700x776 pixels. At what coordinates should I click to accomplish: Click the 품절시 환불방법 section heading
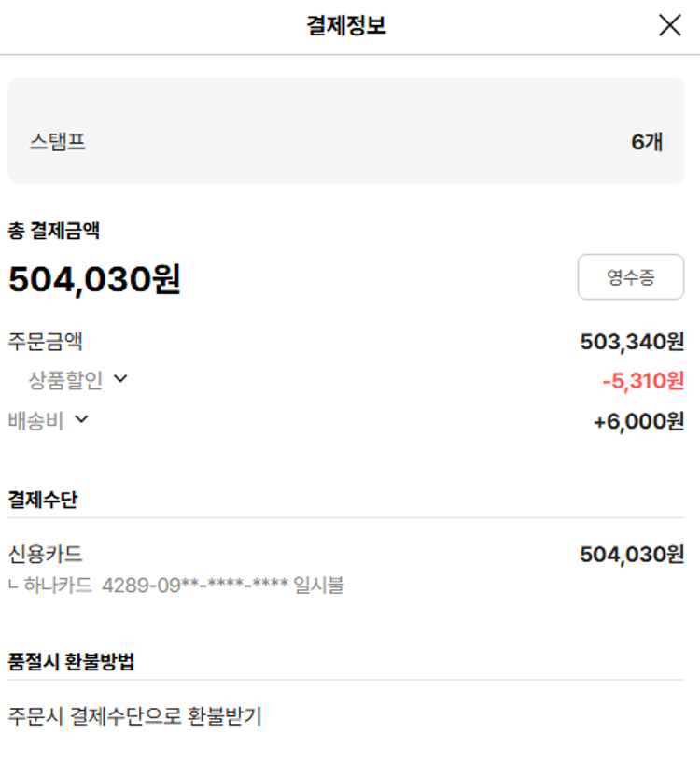(71, 662)
